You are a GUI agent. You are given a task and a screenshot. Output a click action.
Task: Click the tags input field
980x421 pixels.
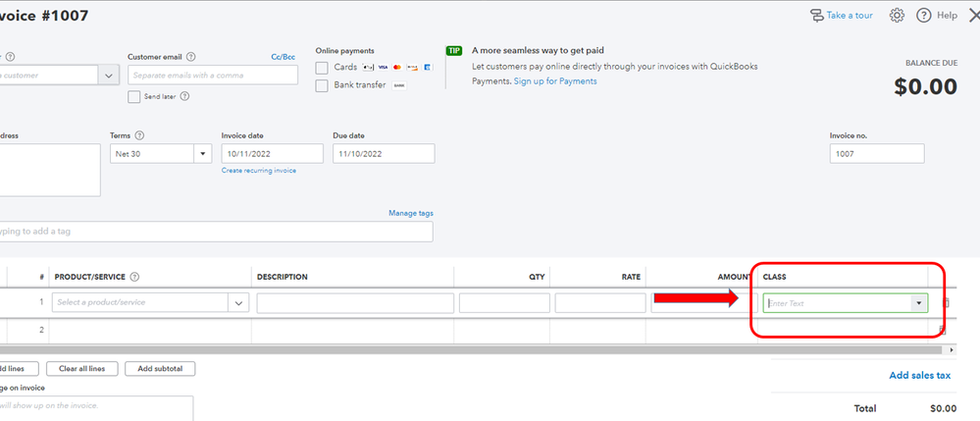click(x=216, y=232)
